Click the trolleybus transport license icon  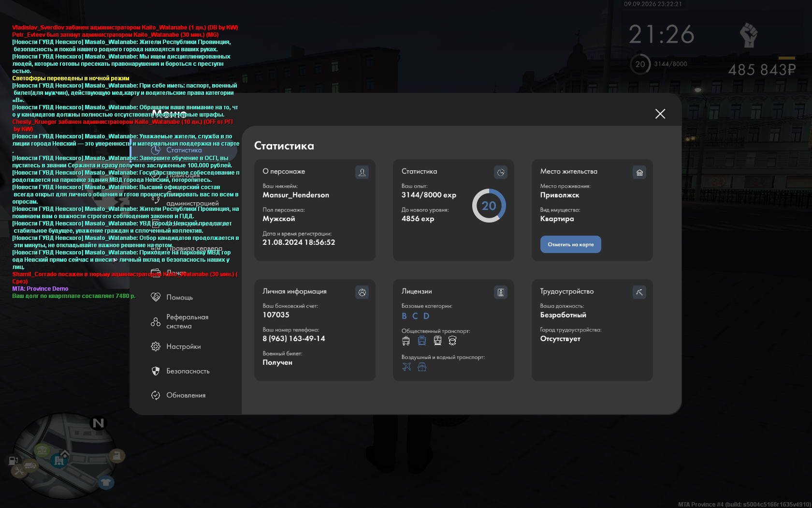click(x=406, y=341)
